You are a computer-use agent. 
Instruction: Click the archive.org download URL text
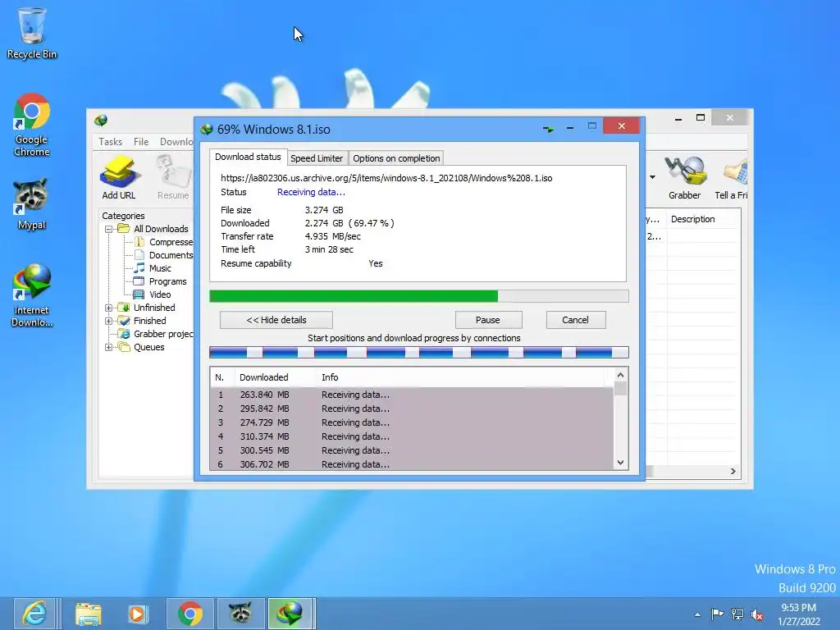pos(386,178)
